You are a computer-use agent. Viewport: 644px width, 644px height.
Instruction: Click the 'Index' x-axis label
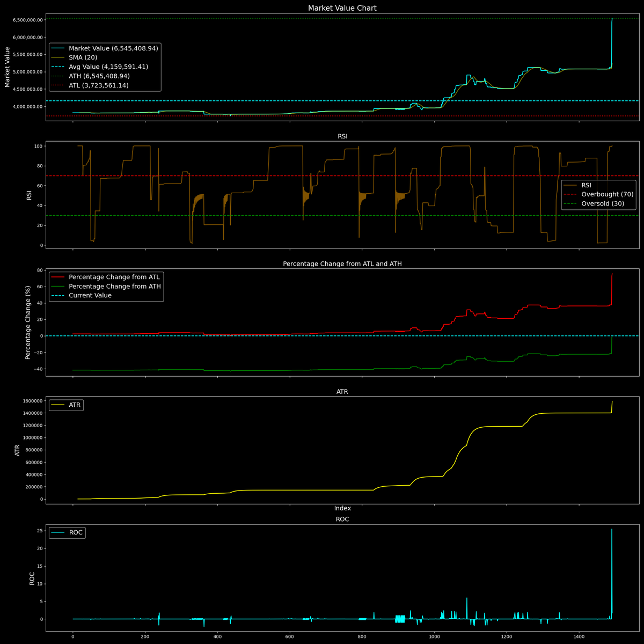click(x=342, y=508)
